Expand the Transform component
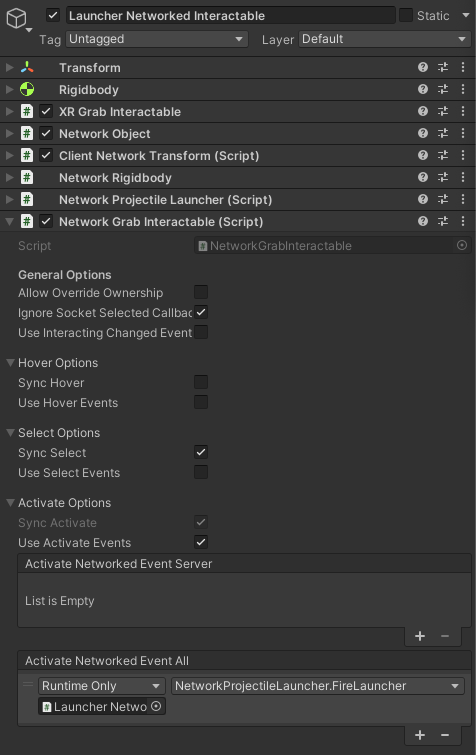The height and width of the screenshot is (755, 476). (9, 67)
